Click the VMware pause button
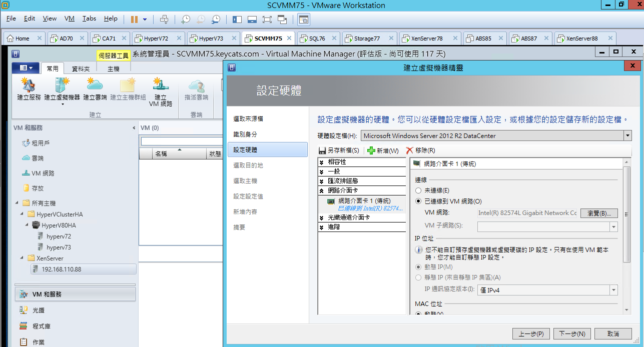This screenshot has height=347, width=644. (134, 19)
